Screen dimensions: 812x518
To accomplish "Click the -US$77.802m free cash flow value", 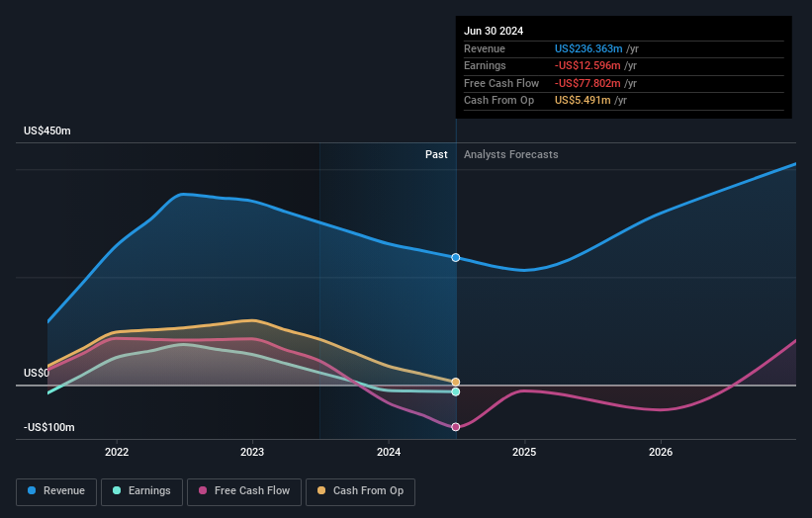I will click(x=587, y=83).
